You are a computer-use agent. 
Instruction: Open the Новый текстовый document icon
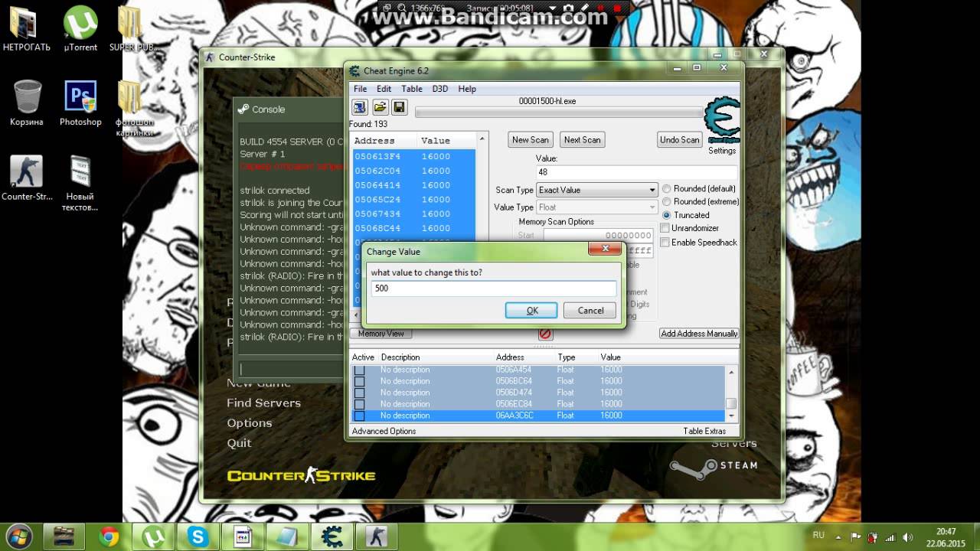point(80,184)
